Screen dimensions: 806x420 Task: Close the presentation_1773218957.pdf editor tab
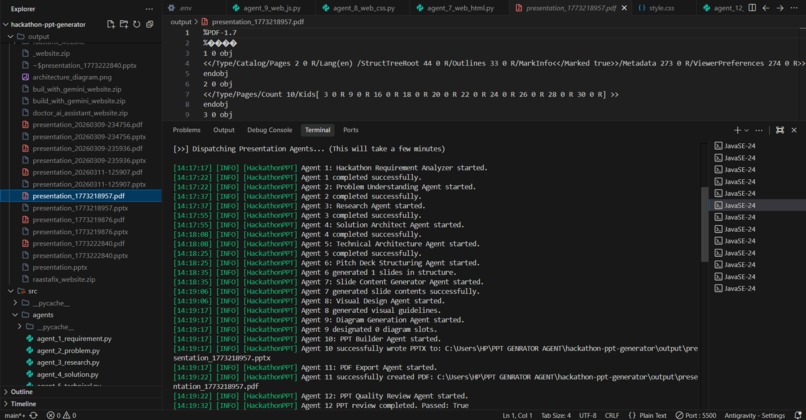pos(624,8)
